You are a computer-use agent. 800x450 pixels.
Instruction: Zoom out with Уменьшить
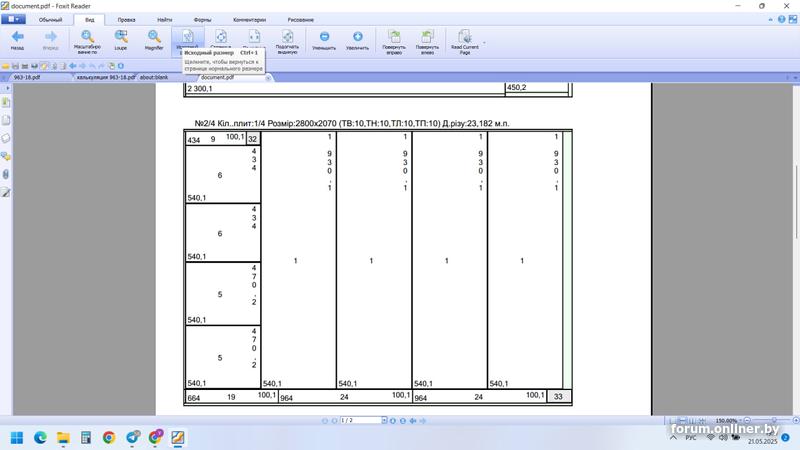324,40
